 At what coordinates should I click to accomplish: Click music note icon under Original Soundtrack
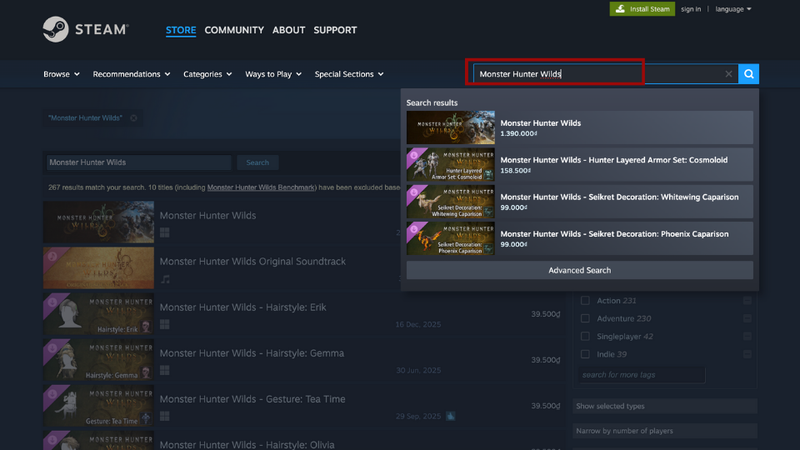[165, 279]
